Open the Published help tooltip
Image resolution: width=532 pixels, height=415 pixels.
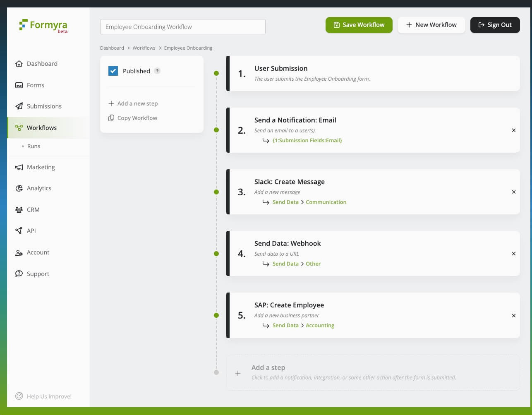tap(157, 71)
